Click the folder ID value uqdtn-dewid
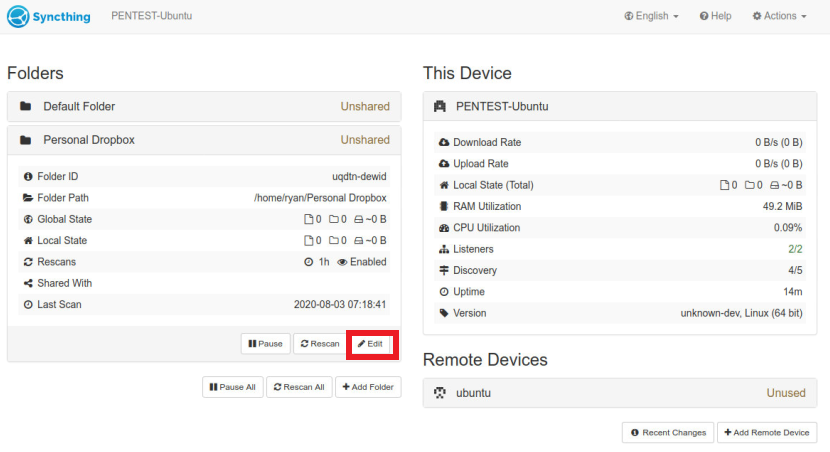 coord(359,177)
